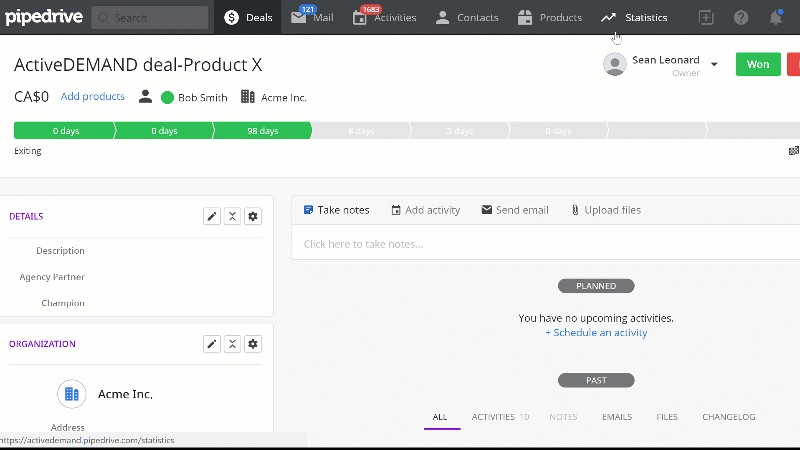Screen dimensions: 800x450
Task: Click the person icon beside Bob Smith
Action: click(x=145, y=96)
